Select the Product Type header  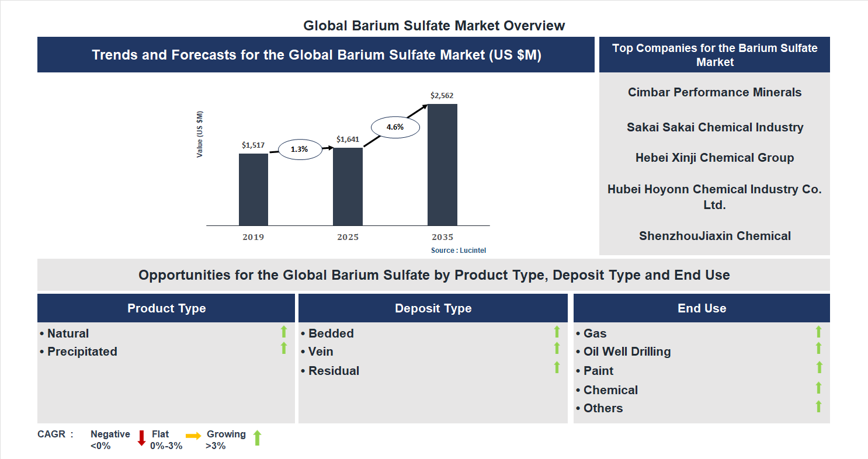(x=166, y=308)
